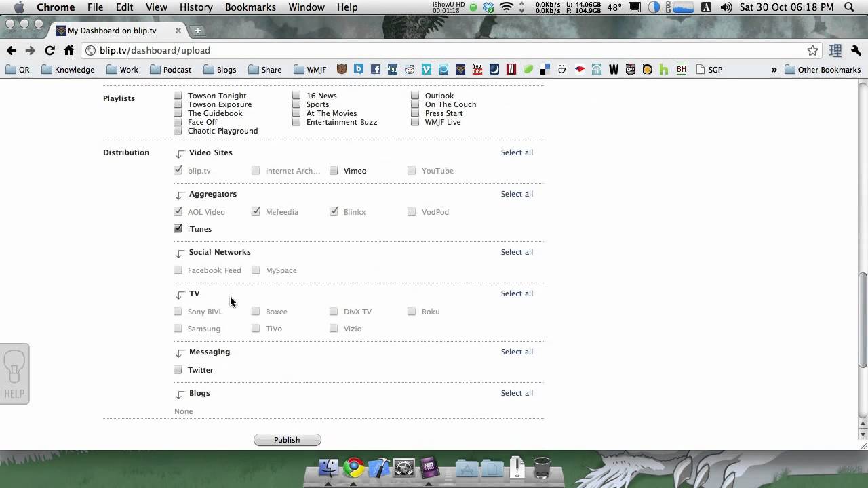The width and height of the screenshot is (868, 488).
Task: Select all Video Sites
Action: point(517,152)
